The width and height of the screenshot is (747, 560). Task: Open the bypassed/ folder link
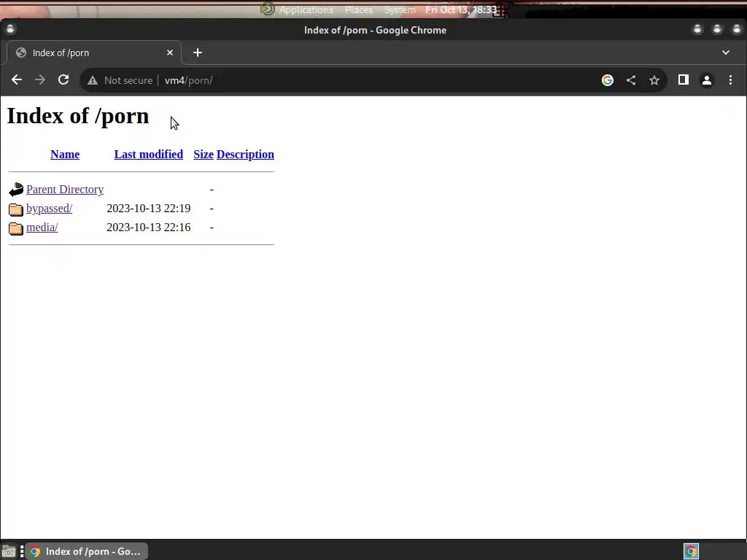[49, 209]
